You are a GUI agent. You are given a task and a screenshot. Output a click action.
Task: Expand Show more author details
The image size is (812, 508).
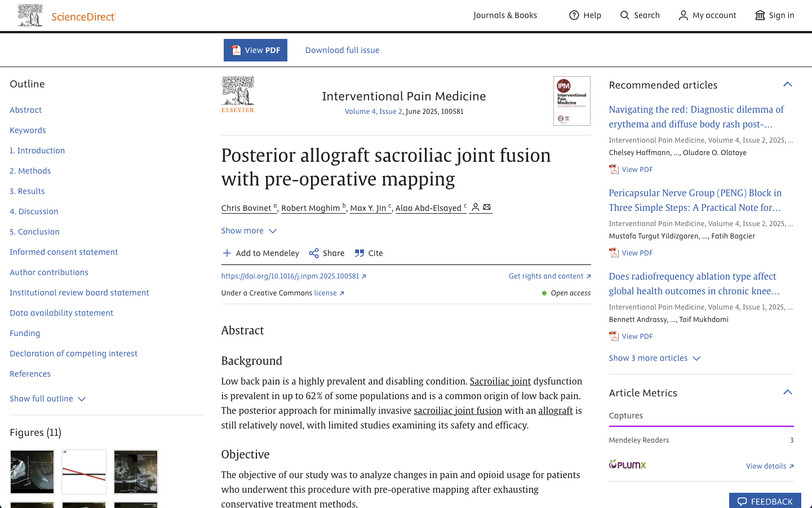point(249,231)
